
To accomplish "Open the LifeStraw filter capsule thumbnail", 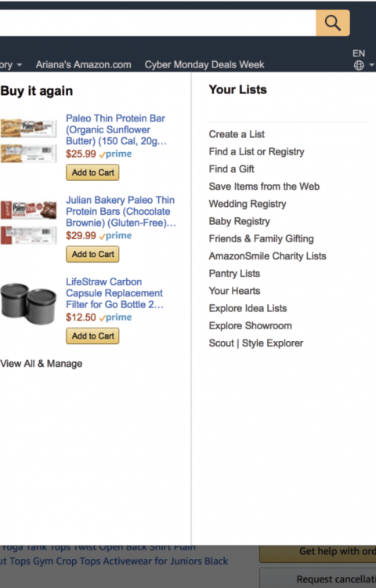I will coord(28,303).
